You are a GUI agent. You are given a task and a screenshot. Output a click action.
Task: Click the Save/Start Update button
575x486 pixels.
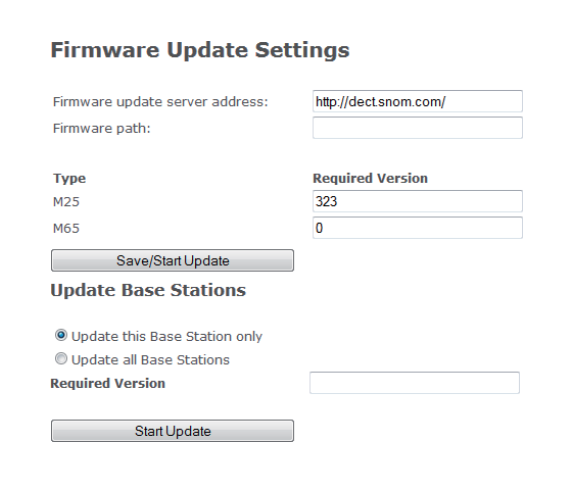(172, 260)
